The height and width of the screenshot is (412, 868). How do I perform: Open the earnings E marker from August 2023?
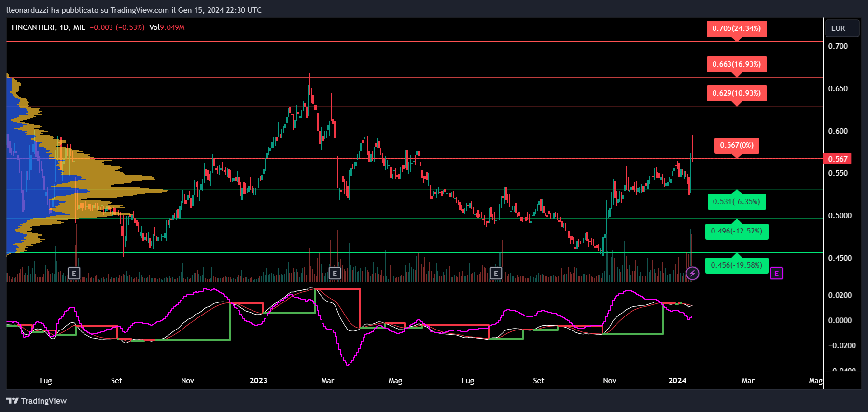[x=496, y=274]
